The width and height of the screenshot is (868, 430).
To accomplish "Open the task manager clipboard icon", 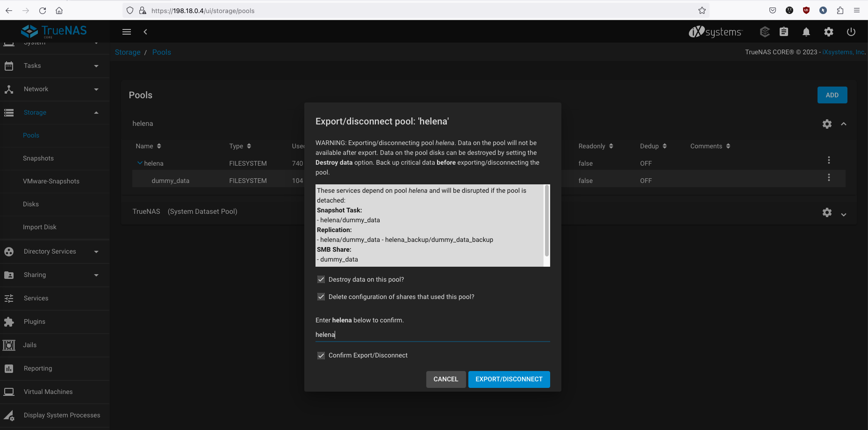I will tap(784, 32).
